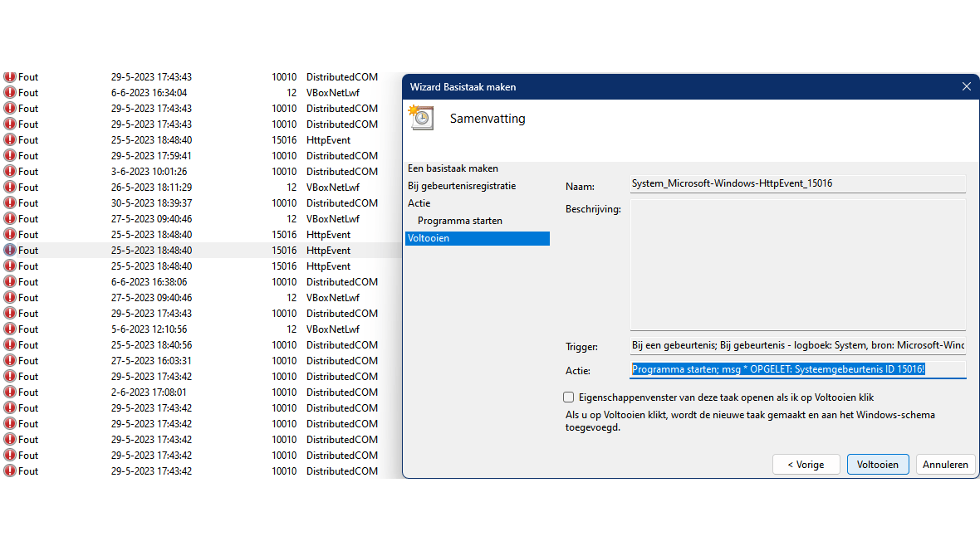
Task: Click the scheduled task wizard clock icon
Action: point(421,118)
